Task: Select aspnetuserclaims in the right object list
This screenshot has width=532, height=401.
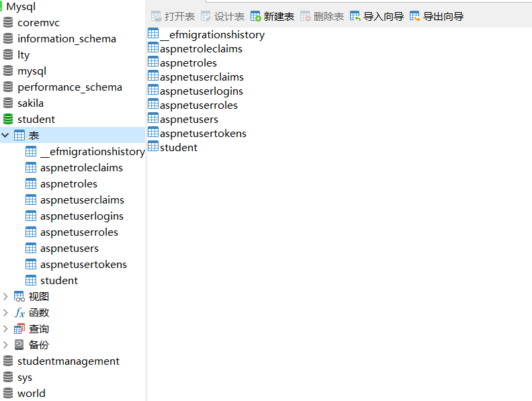Action: coord(202,77)
